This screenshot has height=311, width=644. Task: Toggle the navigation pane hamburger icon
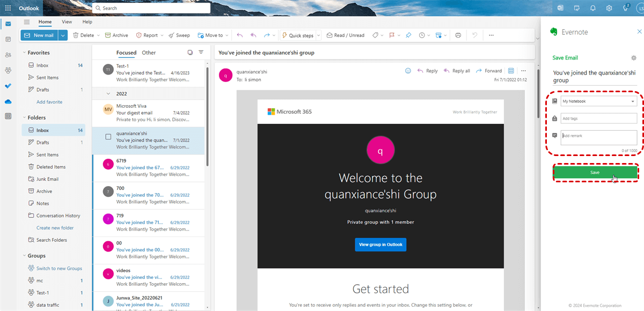pyautogui.click(x=27, y=22)
